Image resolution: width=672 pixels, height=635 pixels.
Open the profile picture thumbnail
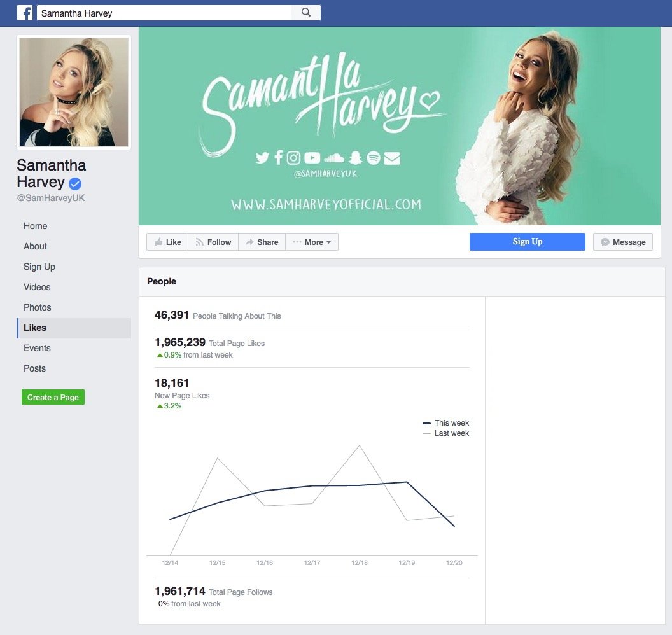pos(74,92)
